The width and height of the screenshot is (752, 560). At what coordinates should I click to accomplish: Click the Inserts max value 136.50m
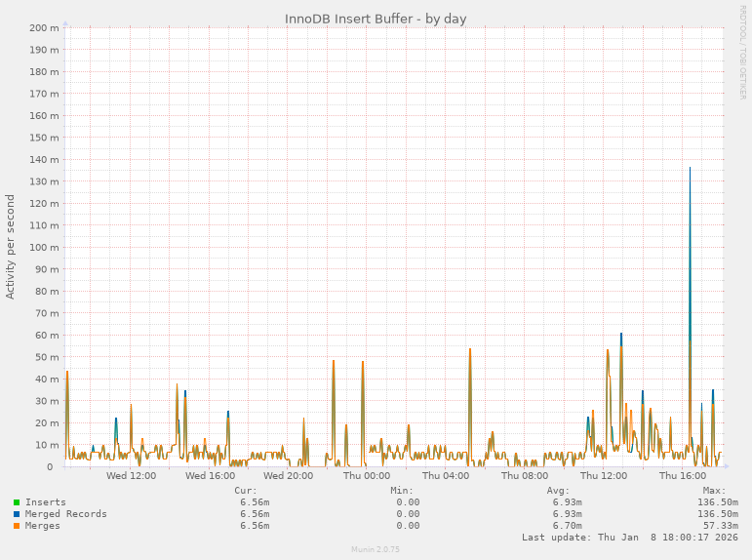(718, 502)
